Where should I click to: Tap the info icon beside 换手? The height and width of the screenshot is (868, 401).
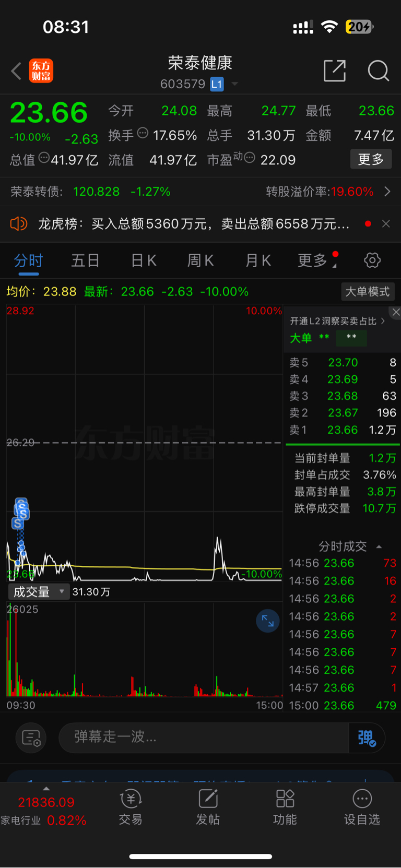coord(143,133)
